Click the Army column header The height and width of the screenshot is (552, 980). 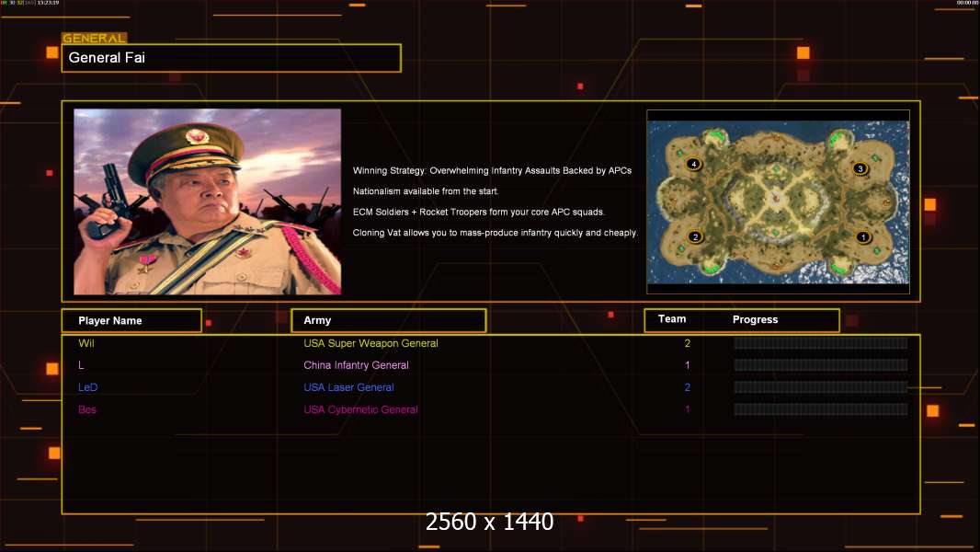(388, 321)
